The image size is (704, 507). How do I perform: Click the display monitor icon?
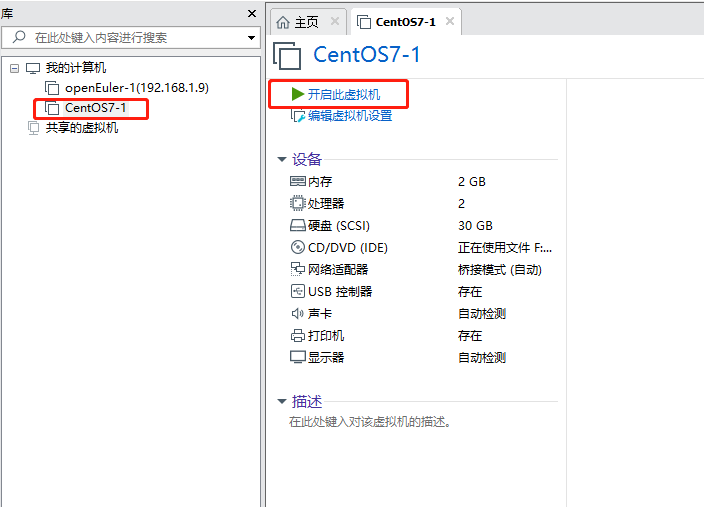coord(298,357)
